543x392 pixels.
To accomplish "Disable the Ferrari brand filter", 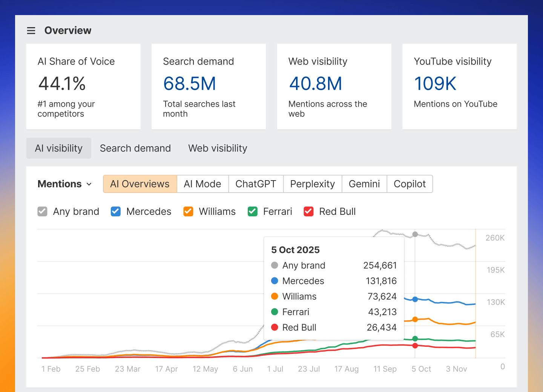I will [x=252, y=211].
